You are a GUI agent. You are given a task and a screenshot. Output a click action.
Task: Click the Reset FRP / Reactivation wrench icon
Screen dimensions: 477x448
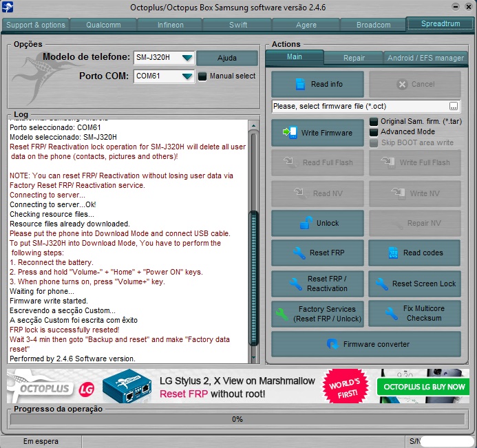pyautogui.click(x=296, y=284)
